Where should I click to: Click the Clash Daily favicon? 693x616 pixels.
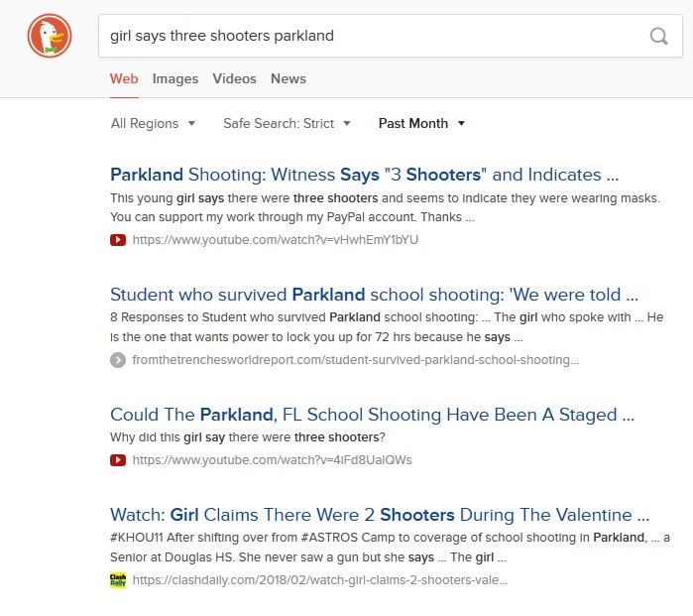(x=118, y=580)
